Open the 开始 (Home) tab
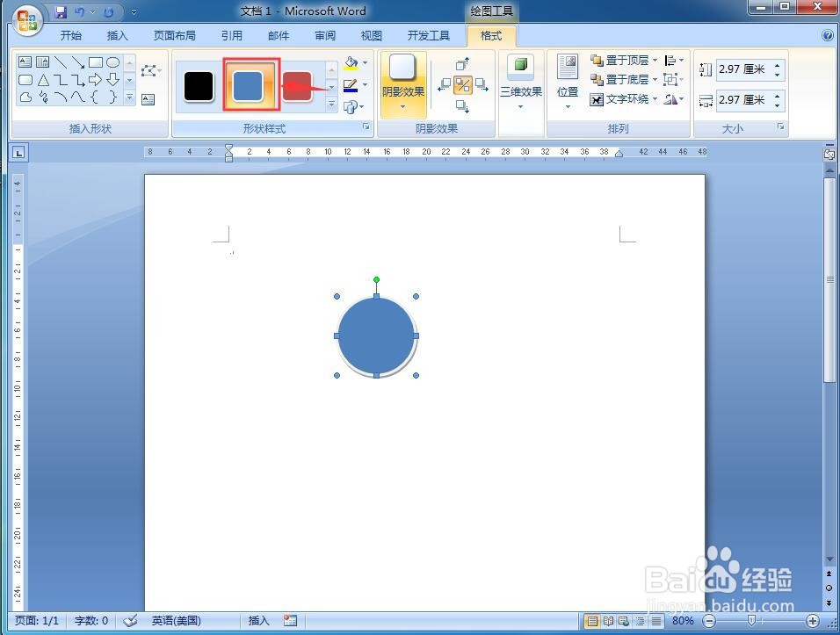 tap(70, 36)
